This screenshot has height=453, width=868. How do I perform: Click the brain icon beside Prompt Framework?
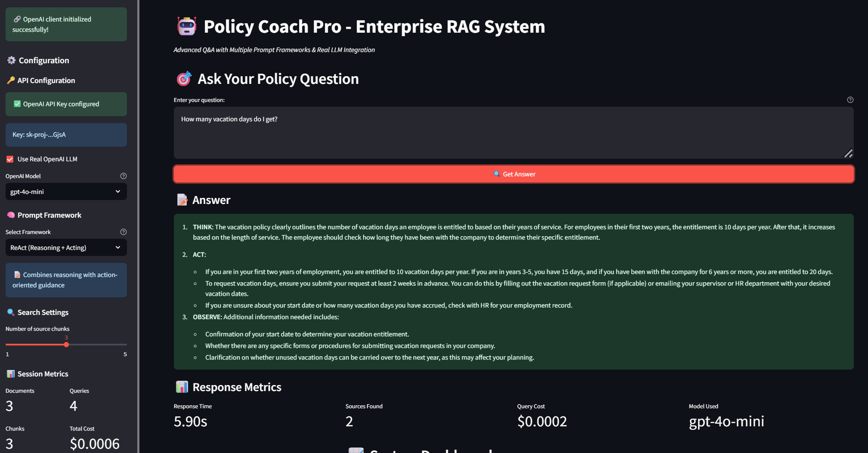click(x=11, y=215)
